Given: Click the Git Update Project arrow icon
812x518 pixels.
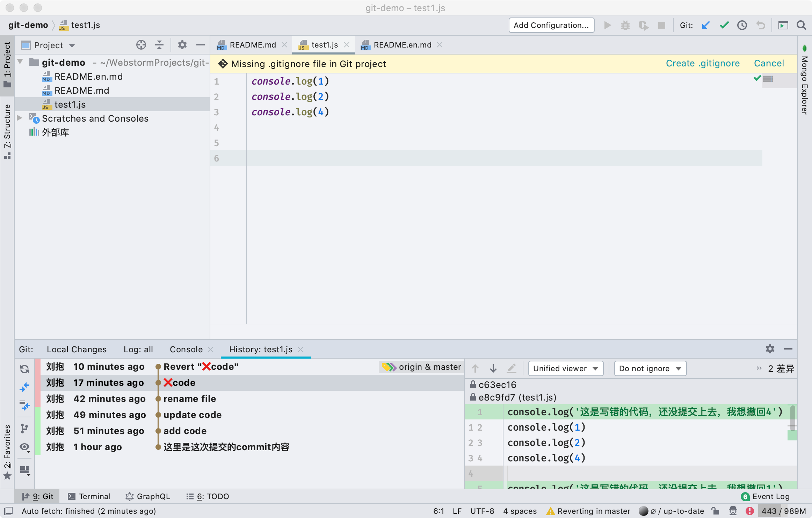Looking at the screenshot, I should (706, 25).
